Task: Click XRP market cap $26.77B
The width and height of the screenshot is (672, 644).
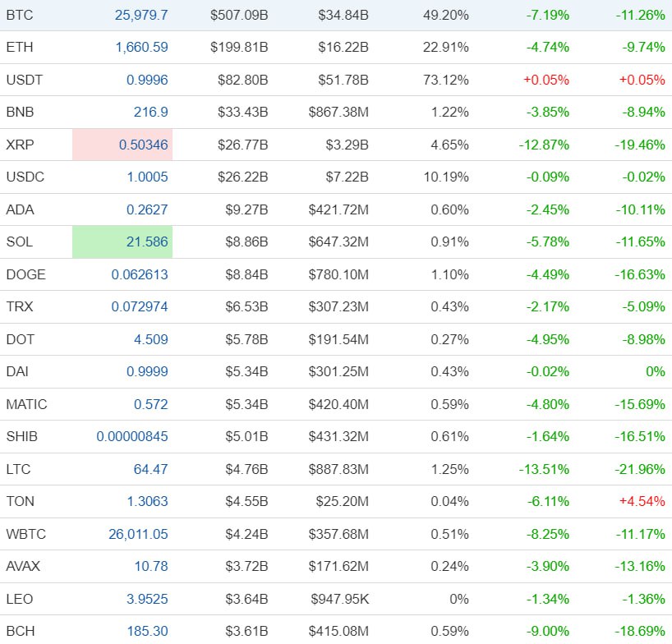Action: pos(243,145)
